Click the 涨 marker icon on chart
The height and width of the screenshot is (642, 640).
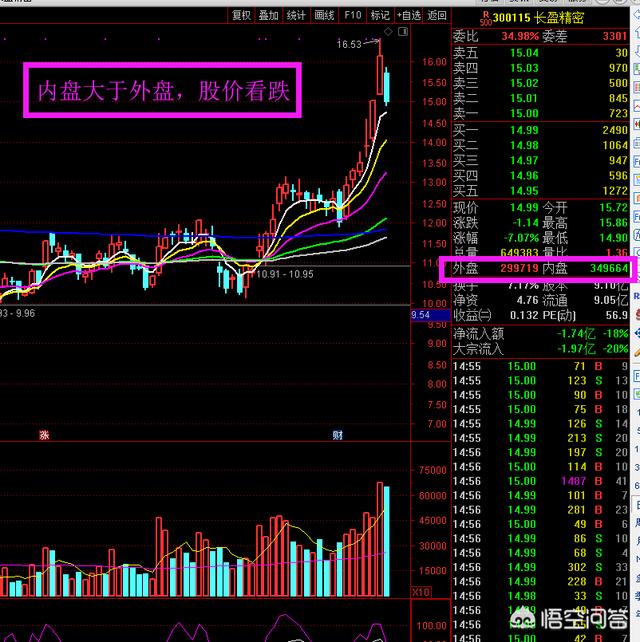pos(44,435)
